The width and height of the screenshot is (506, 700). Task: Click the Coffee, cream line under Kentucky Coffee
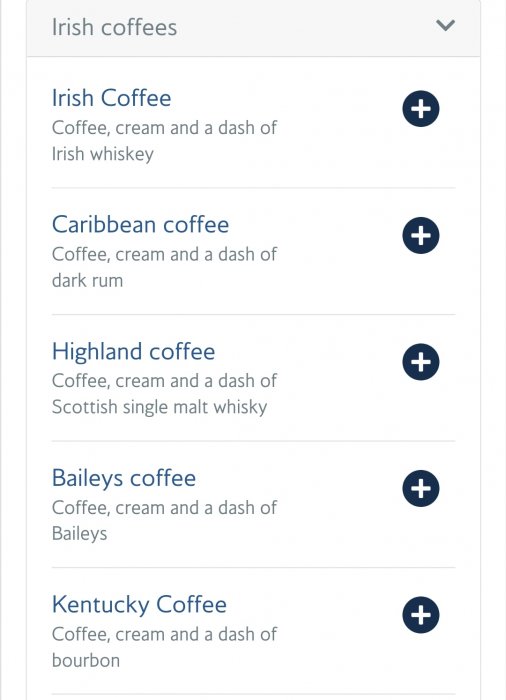pyautogui.click(x=164, y=634)
